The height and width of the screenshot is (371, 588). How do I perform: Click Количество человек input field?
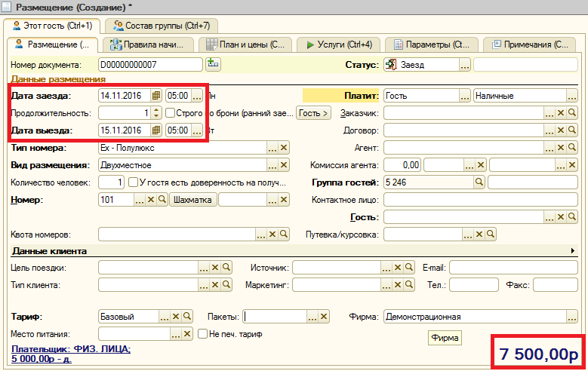coord(111,182)
